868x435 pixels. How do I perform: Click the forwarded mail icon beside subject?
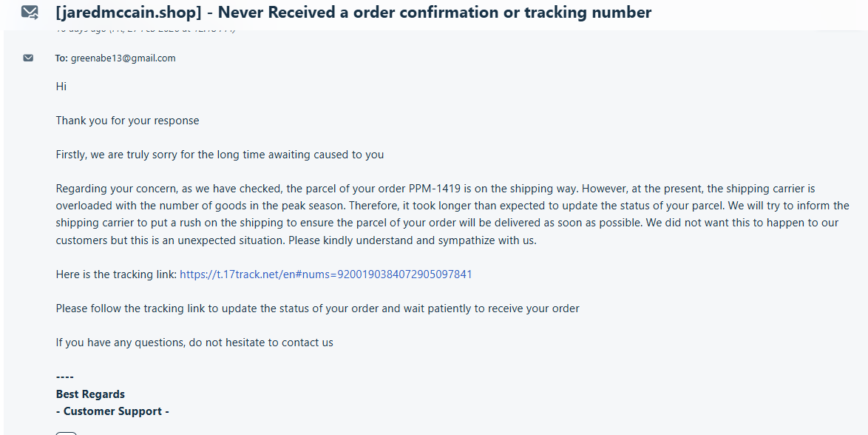pos(30,12)
